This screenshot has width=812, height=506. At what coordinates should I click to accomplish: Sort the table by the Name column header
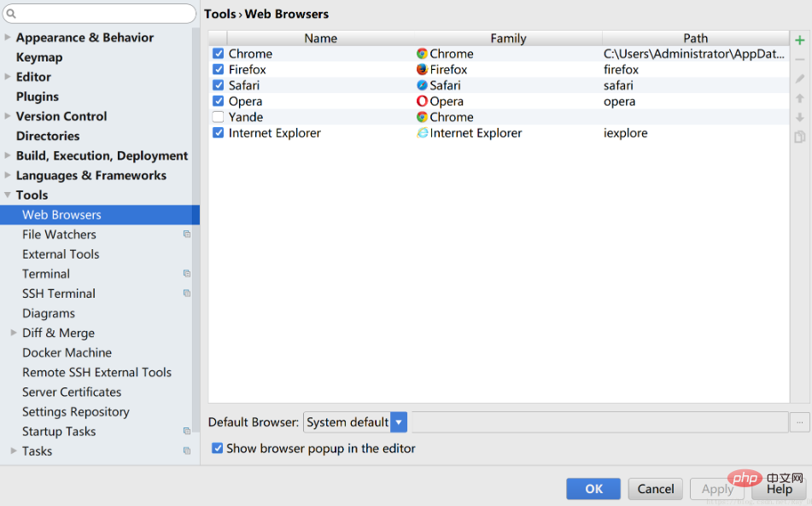[x=320, y=38]
